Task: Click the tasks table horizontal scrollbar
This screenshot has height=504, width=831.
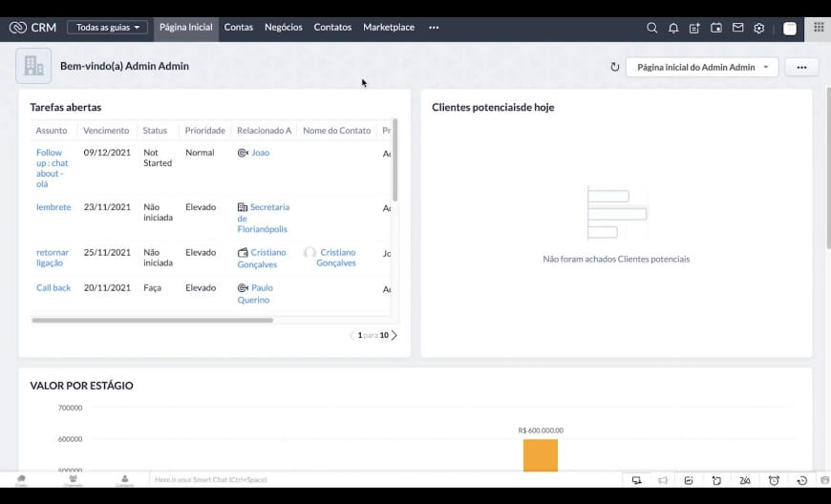Action: click(152, 321)
